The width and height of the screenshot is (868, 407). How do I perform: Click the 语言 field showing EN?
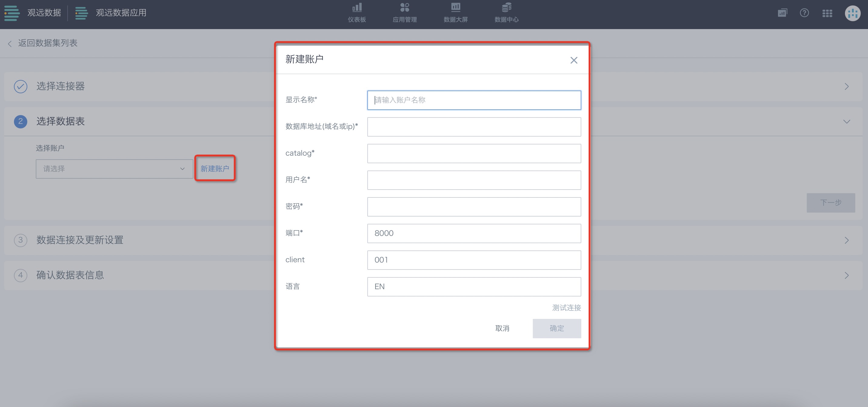[x=474, y=287]
